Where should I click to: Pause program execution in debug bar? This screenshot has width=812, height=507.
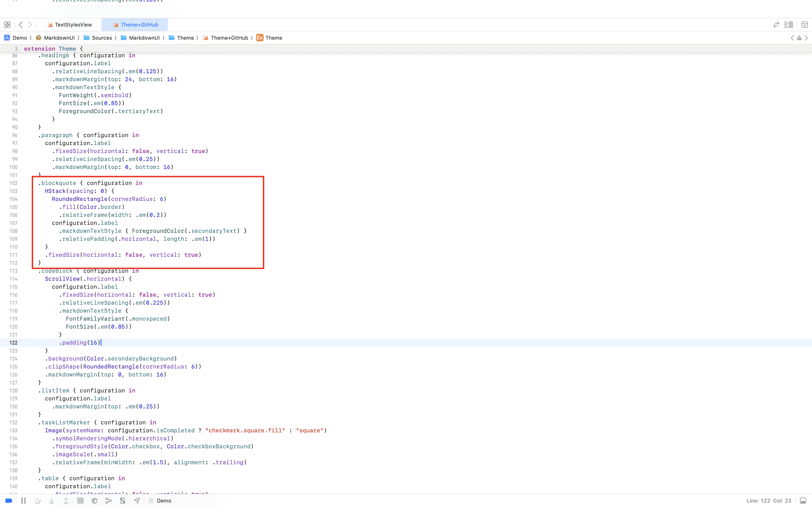pyautogui.click(x=23, y=501)
